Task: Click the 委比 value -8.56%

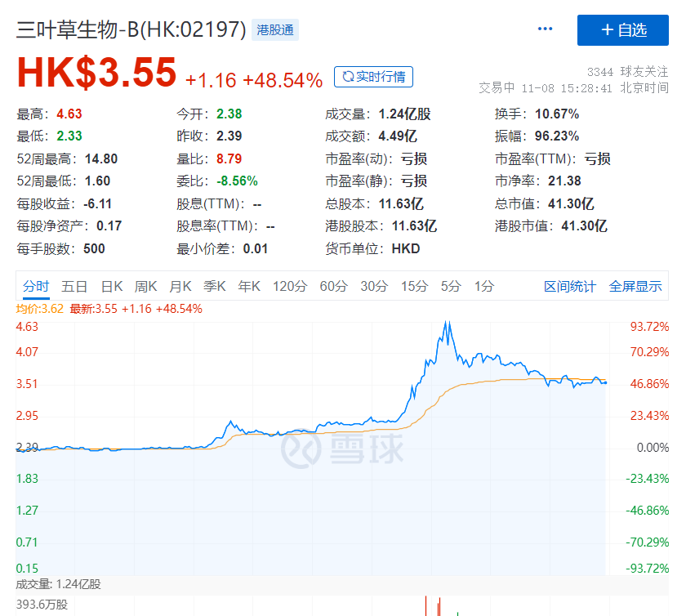Action: tap(237, 181)
